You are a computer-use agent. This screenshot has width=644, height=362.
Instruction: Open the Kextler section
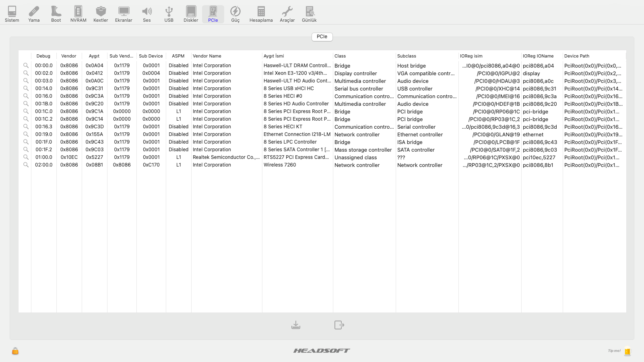101,14
